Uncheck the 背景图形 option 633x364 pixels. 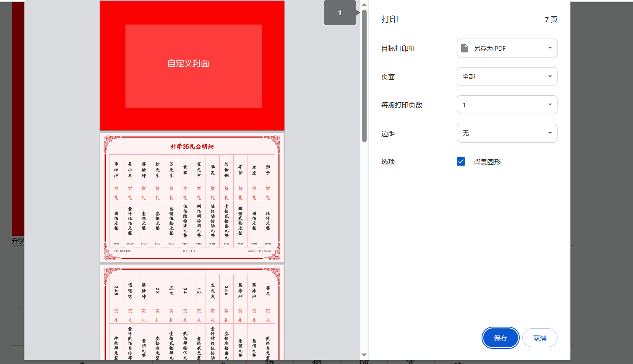pyautogui.click(x=461, y=161)
